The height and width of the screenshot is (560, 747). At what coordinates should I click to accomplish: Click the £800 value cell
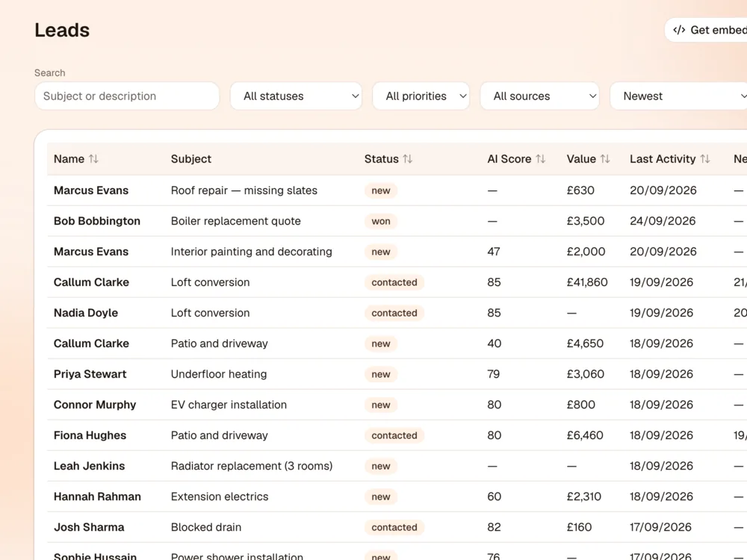pyautogui.click(x=580, y=405)
